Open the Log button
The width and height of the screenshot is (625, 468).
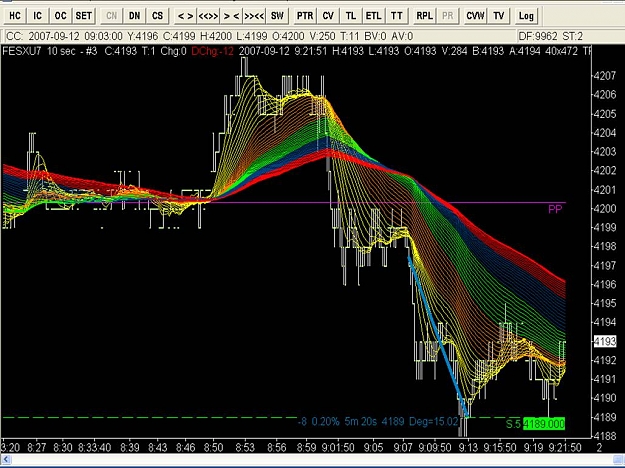tap(526, 16)
